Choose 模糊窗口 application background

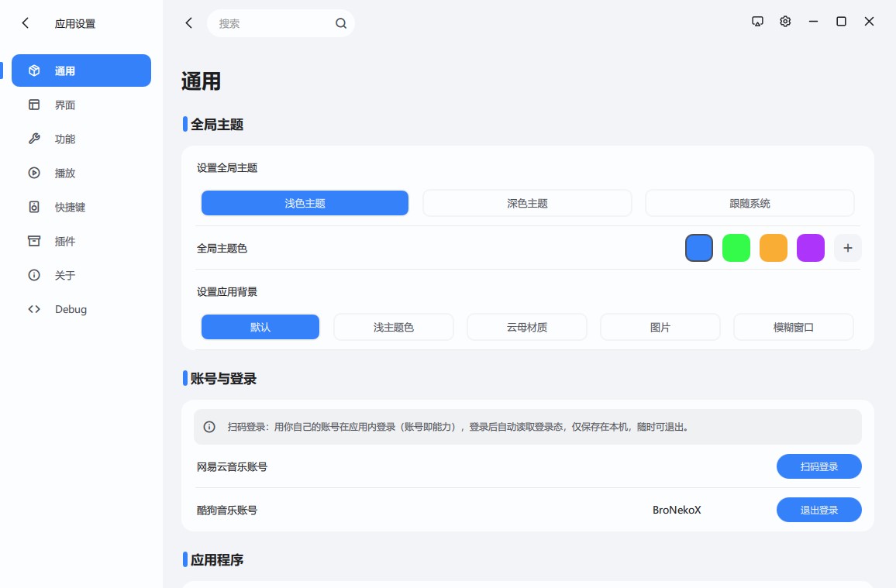tap(793, 327)
